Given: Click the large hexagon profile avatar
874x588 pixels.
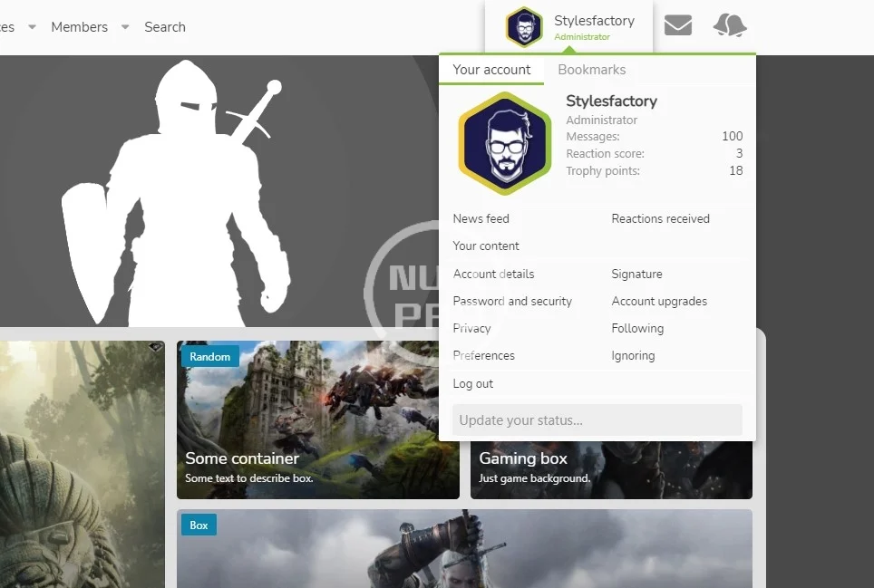Looking at the screenshot, I should (x=504, y=143).
